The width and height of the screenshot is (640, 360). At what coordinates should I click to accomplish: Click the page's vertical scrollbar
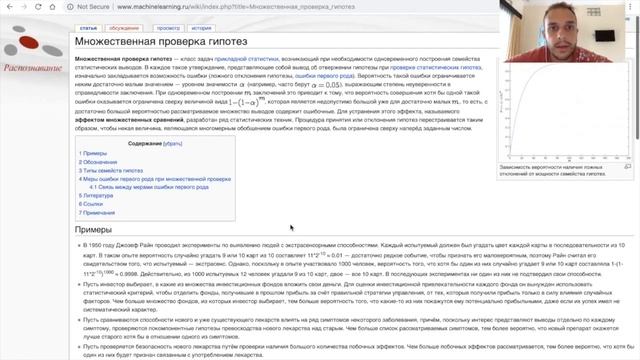pos(637,78)
